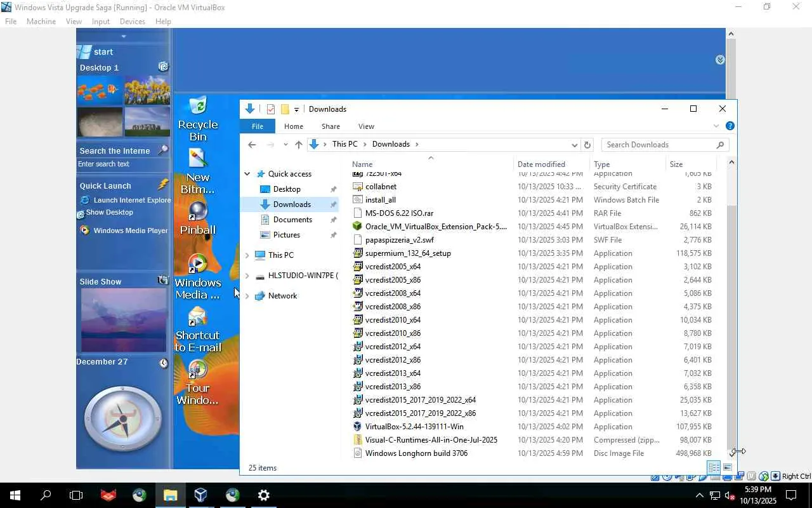Expand the Explorer ribbon with the chevron
This screenshot has width=812, height=508.
point(716,126)
